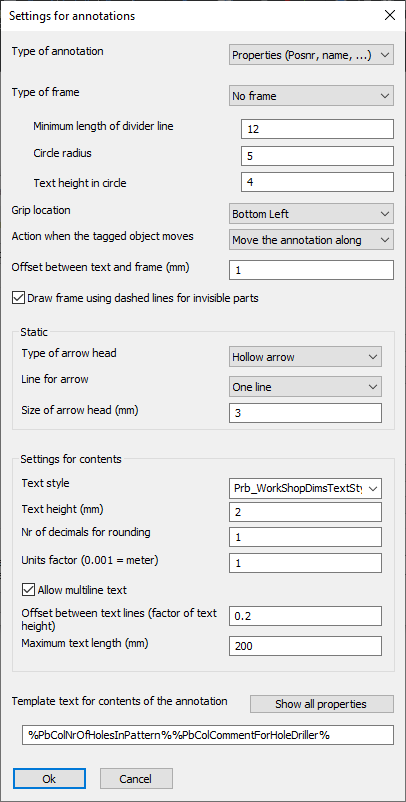Open the Type of annotation dropdown
The height and width of the screenshot is (802, 406).
coord(311,55)
